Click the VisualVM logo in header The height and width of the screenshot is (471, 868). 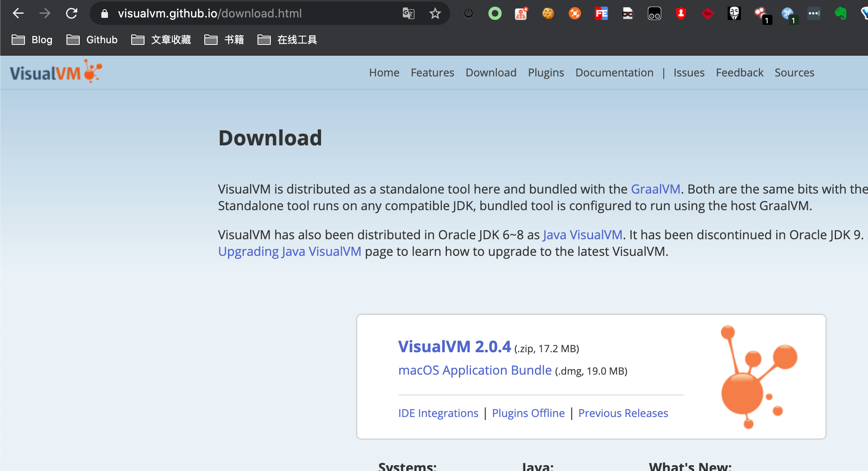tap(56, 71)
